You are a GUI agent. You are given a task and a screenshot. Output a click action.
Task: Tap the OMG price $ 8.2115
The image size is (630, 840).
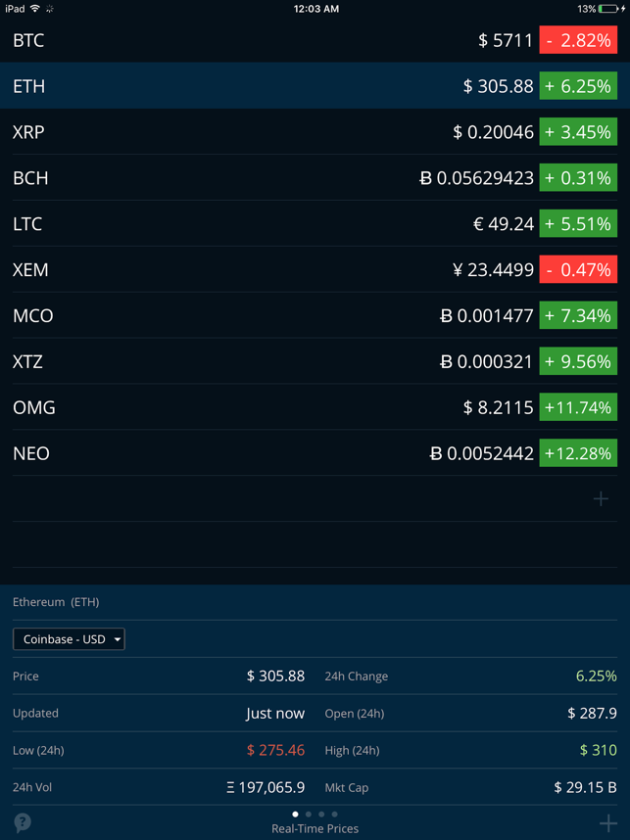pyautogui.click(x=498, y=407)
